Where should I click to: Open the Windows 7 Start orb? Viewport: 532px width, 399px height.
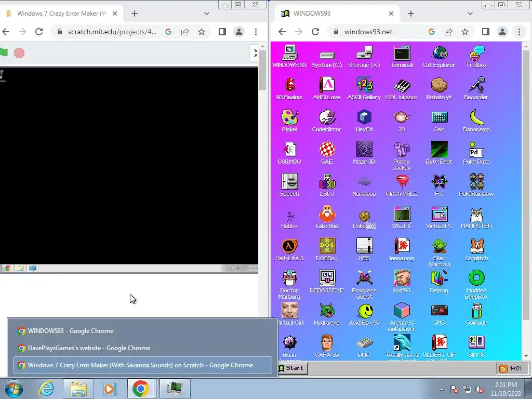pos(14,389)
